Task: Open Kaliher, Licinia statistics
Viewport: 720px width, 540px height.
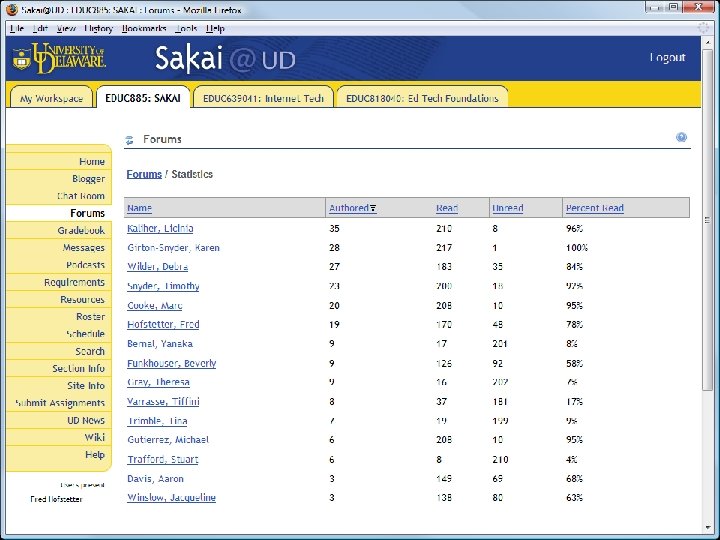Action: coord(160,228)
